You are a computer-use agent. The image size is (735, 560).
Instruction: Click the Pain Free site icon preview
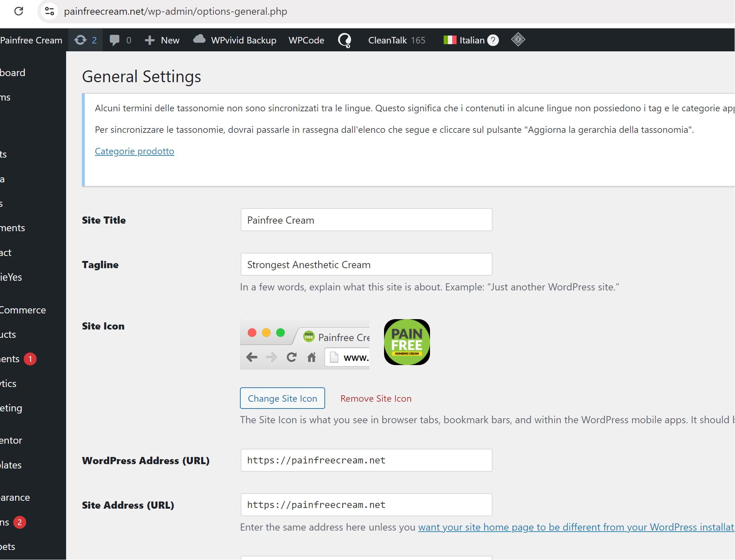(x=407, y=342)
